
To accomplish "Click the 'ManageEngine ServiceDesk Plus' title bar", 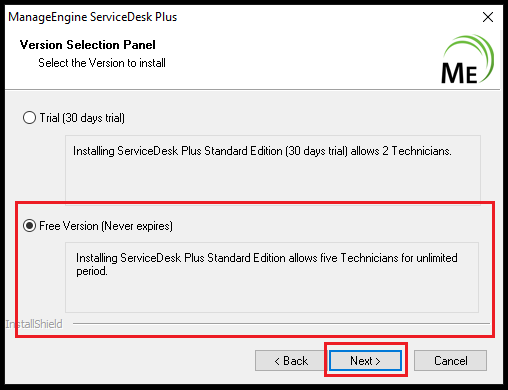I will pos(93,17).
